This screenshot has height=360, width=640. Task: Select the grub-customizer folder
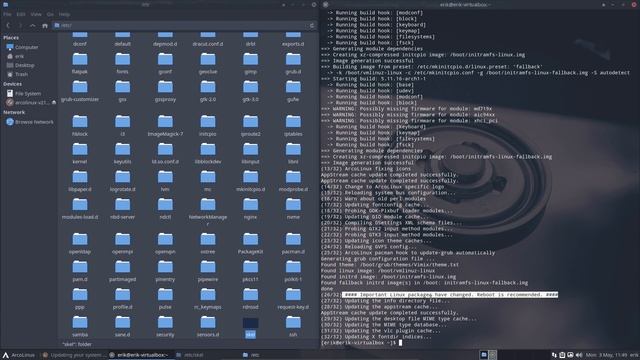pos(80,91)
